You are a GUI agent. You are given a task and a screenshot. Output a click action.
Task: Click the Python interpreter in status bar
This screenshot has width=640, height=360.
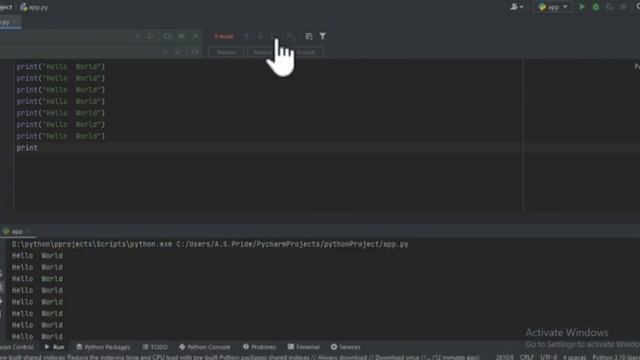616,357
